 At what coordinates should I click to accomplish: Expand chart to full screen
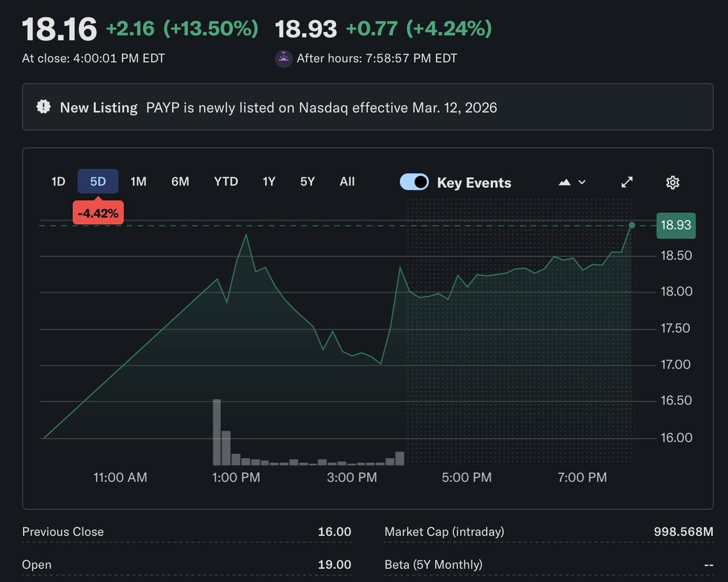pos(627,182)
